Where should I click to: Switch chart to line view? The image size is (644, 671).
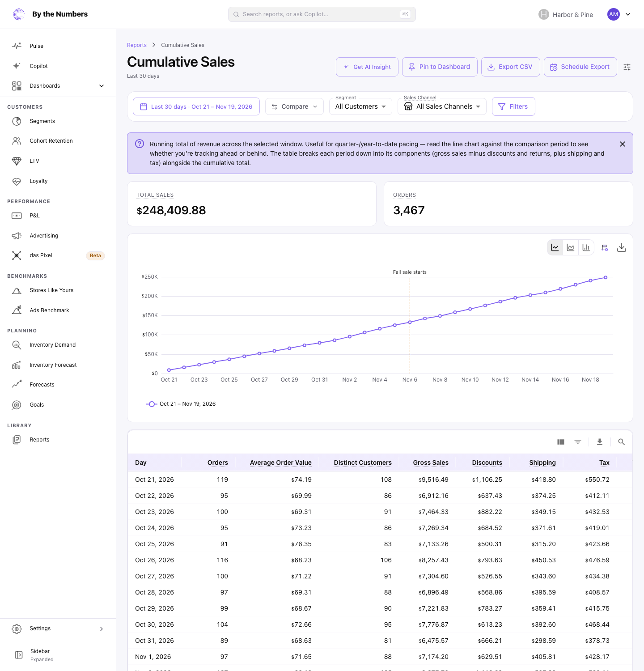pos(555,247)
